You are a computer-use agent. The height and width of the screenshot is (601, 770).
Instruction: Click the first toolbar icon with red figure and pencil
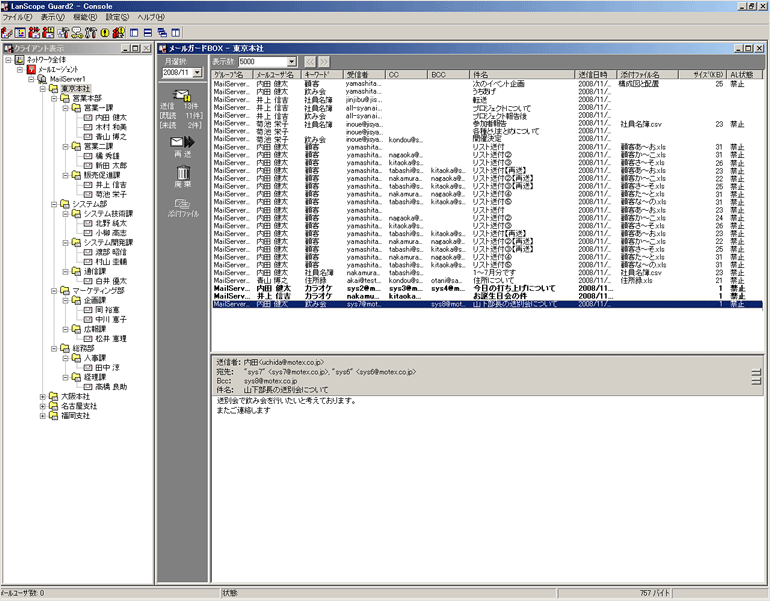click(6, 33)
